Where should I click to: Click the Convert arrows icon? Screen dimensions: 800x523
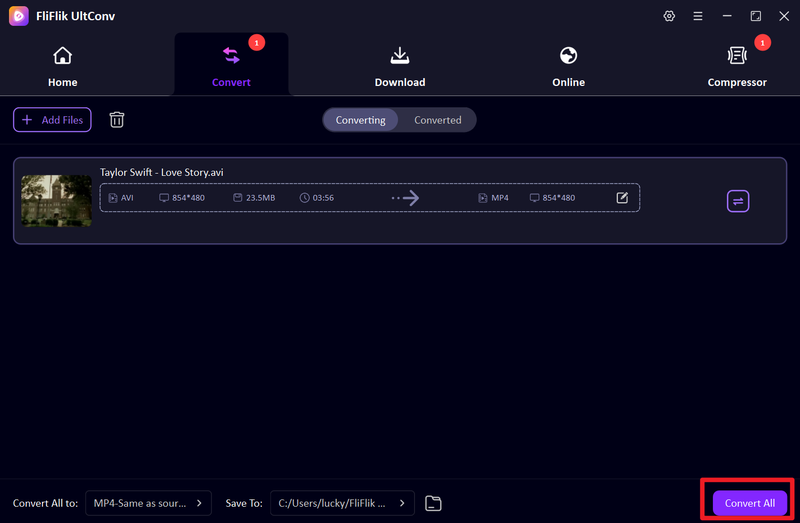click(x=231, y=55)
